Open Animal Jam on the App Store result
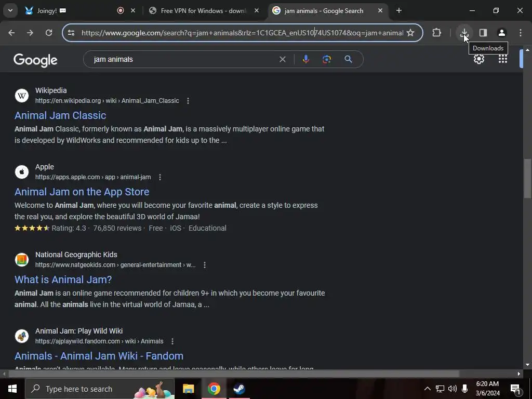 (x=82, y=192)
